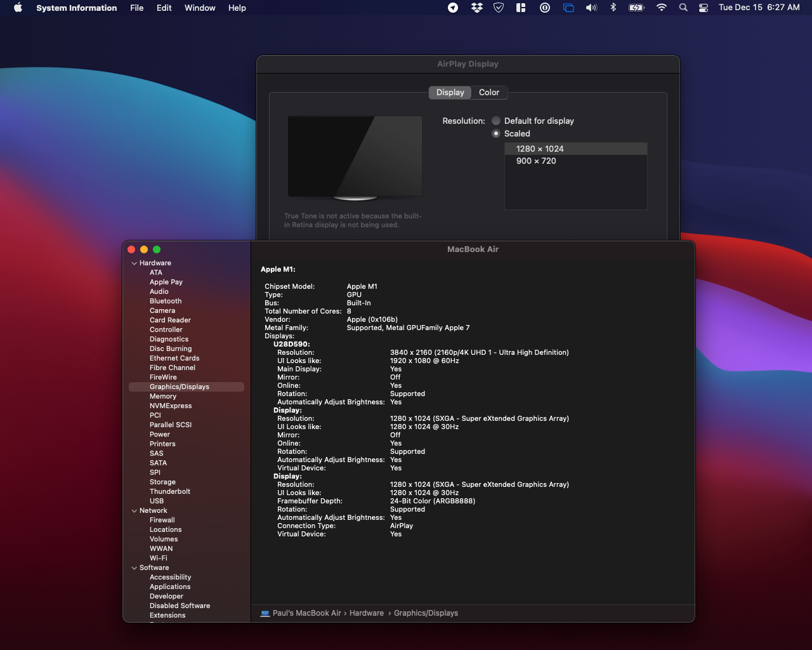Switch to the Color tab
Viewport: 812px width, 650px height.
pyautogui.click(x=488, y=93)
